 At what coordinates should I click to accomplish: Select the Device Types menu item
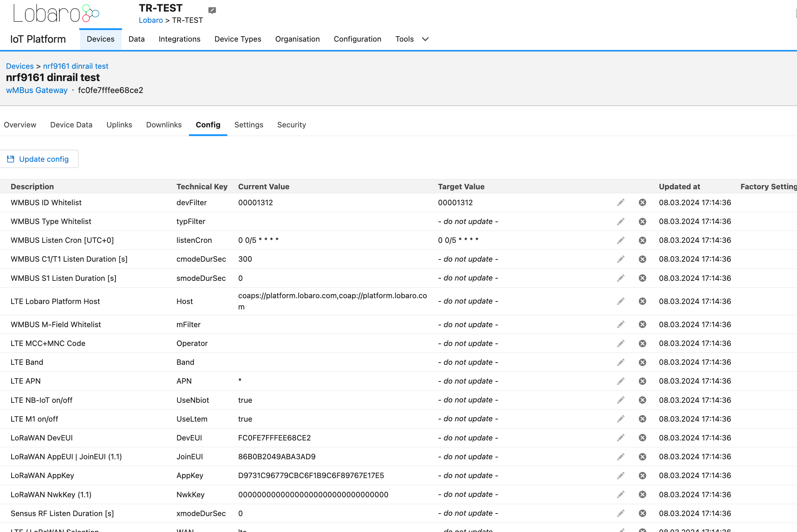(x=238, y=39)
